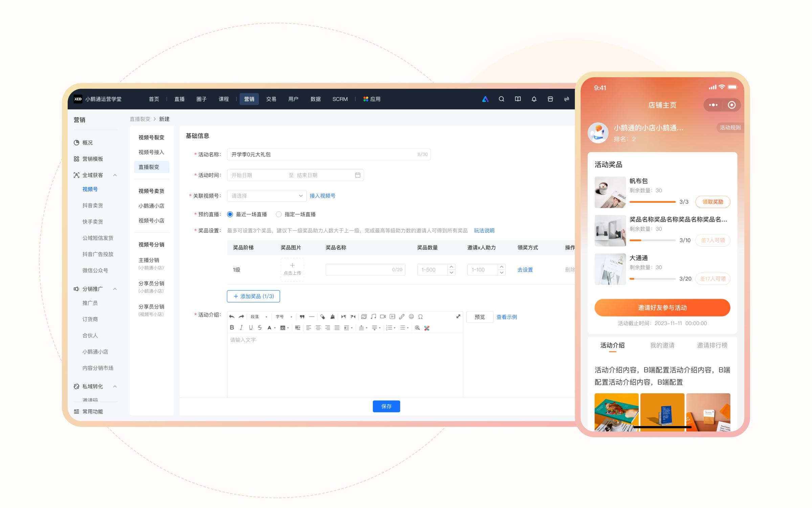Image resolution: width=812 pixels, height=508 pixels.
Task: Open 关联视频号 select dropdown
Action: coord(267,196)
